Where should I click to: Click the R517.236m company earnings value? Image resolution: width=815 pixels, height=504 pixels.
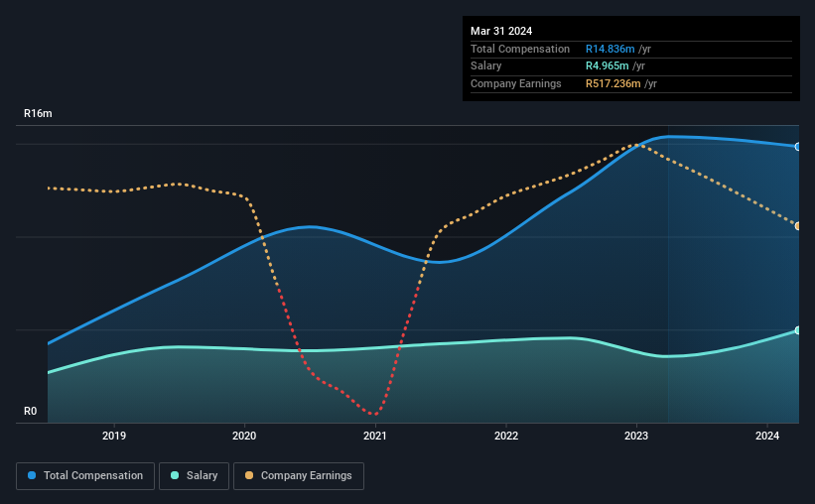click(x=613, y=83)
